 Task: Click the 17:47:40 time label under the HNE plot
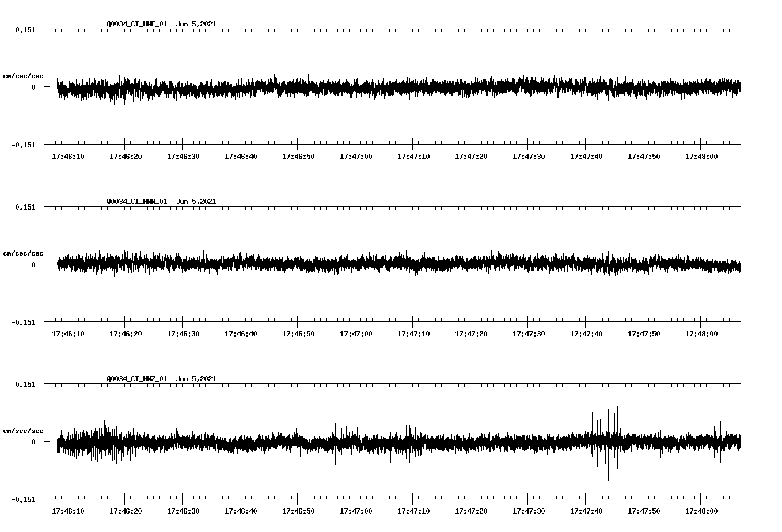(586, 156)
